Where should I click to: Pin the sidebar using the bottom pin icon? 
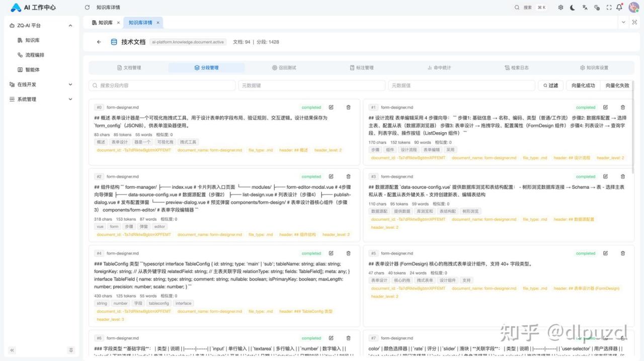71,350
